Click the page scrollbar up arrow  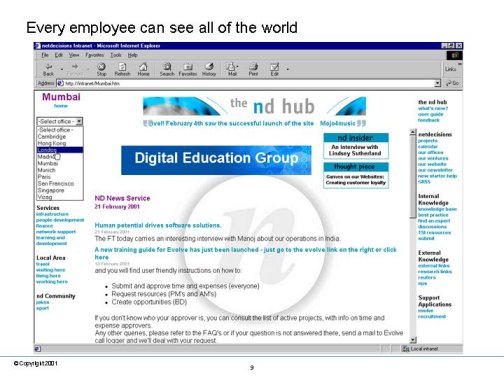413,132
